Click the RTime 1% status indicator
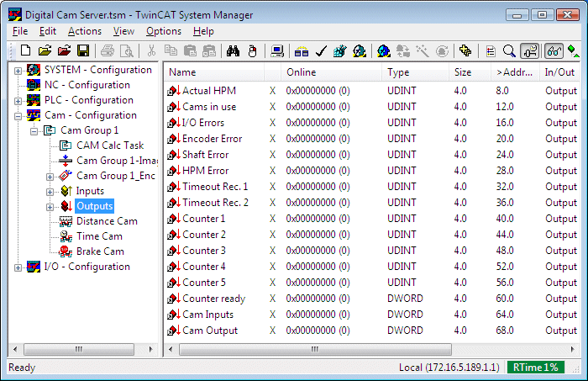The image size is (588, 381). [536, 367]
